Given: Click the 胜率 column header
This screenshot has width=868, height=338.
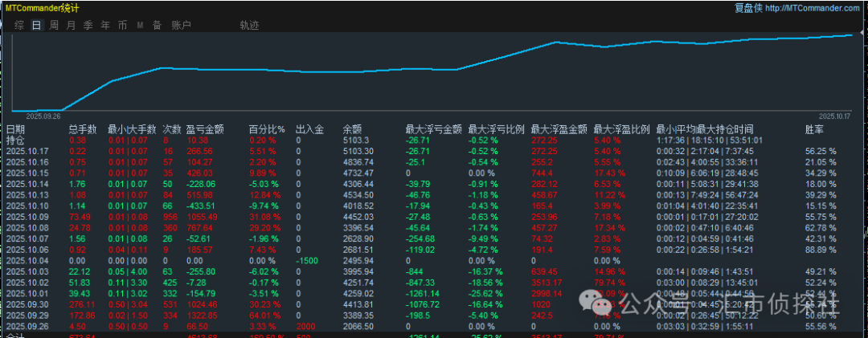Looking at the screenshot, I should pyautogui.click(x=815, y=129).
